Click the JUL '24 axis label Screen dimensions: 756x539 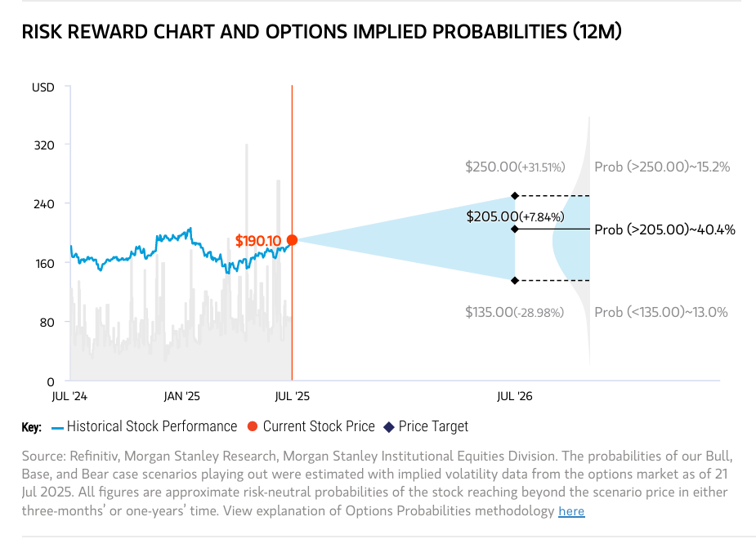coord(69,397)
